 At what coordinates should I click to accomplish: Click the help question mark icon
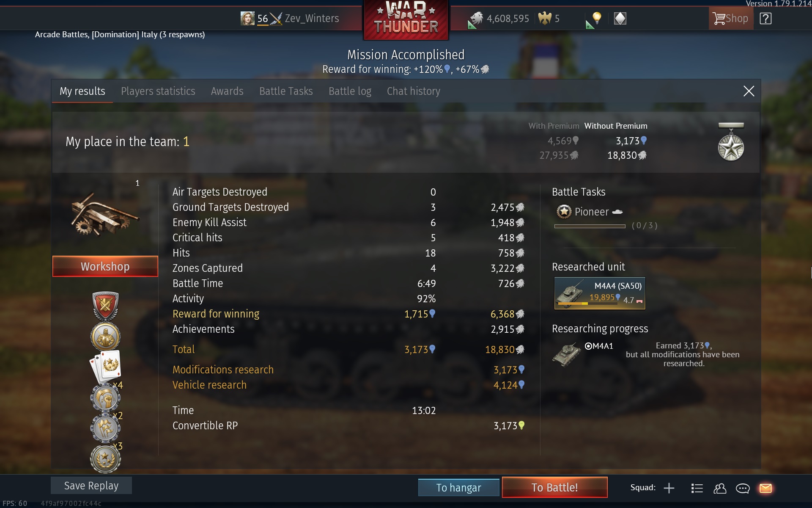coord(765,19)
